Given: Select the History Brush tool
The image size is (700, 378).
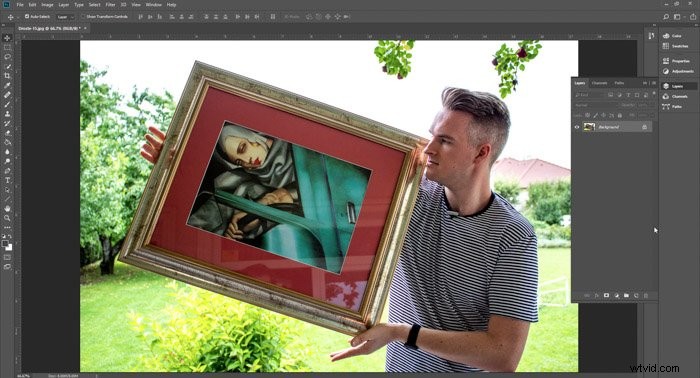Looking at the screenshot, I should (7, 123).
